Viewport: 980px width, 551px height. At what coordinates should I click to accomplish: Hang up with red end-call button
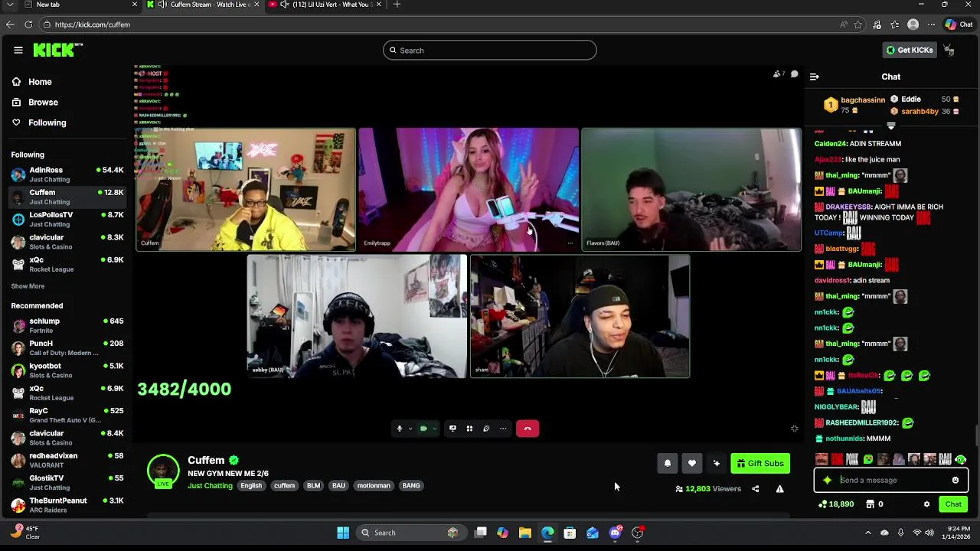[x=528, y=429]
